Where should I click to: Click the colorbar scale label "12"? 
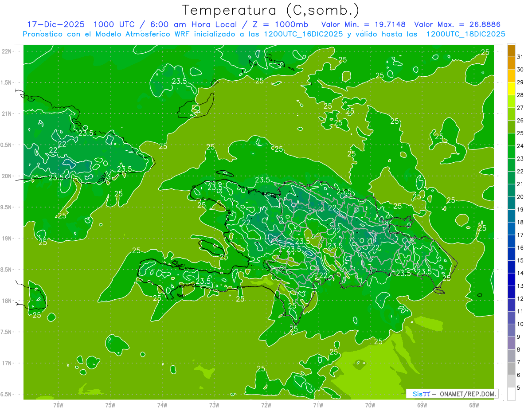[520, 299]
